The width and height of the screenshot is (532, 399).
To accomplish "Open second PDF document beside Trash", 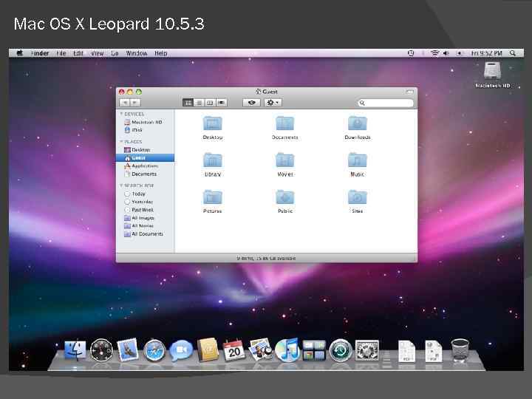I will pyautogui.click(x=434, y=351).
